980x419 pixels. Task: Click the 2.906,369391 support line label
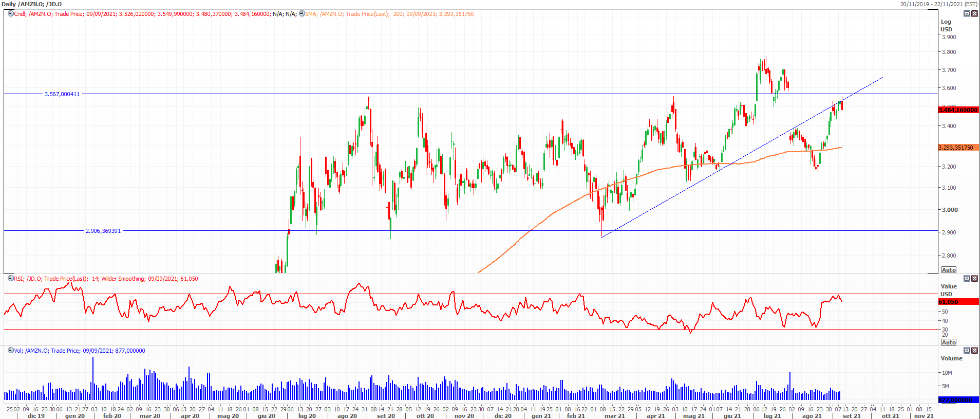103,231
